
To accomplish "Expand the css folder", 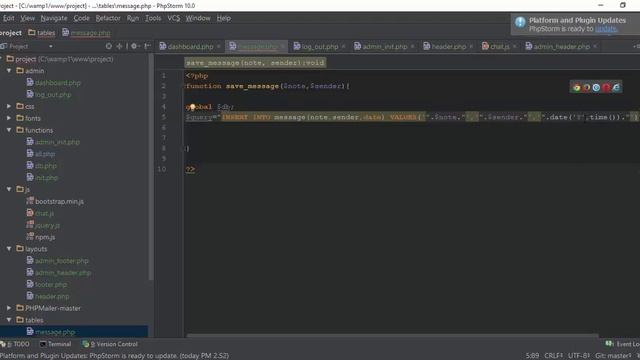I will (x=9, y=106).
